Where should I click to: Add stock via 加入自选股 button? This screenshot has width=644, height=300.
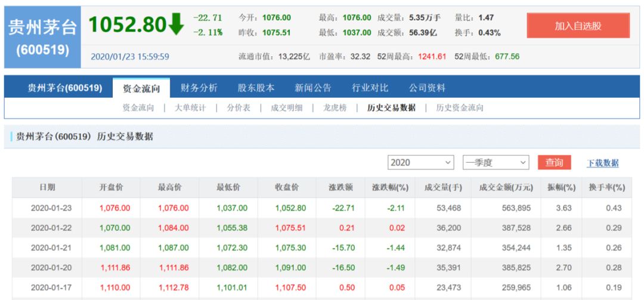point(578,26)
